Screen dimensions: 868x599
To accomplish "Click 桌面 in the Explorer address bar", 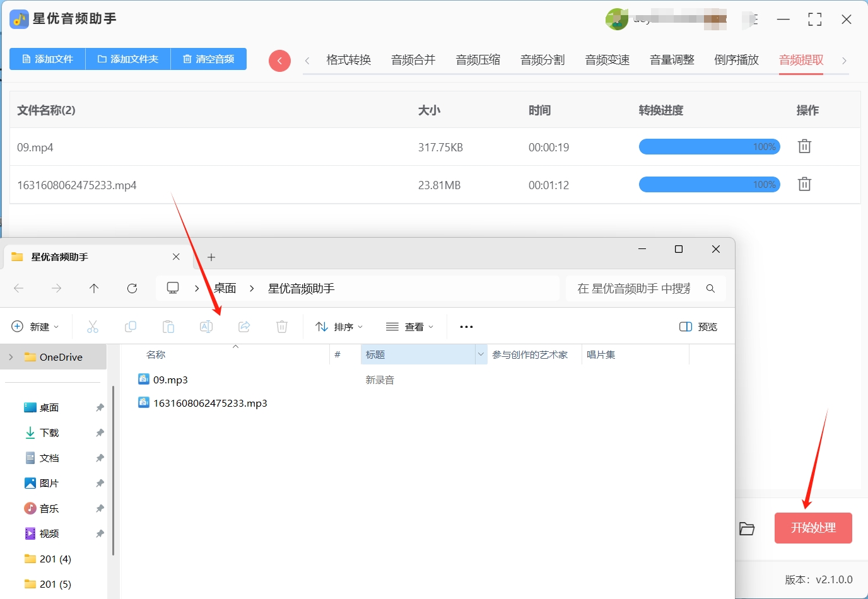I will click(x=225, y=288).
